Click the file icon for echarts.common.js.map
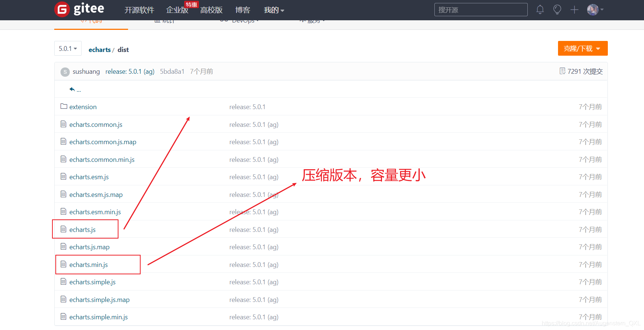Image resolution: width=644 pixels, height=330 pixels. point(63,141)
